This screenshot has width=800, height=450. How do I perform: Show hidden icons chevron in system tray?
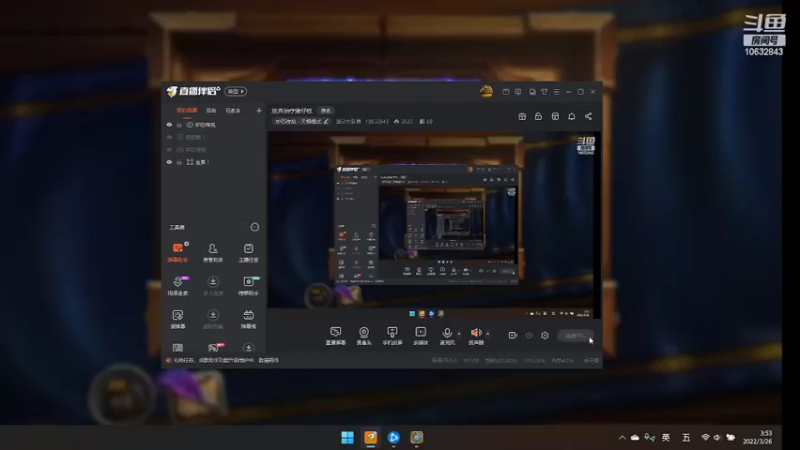622,438
